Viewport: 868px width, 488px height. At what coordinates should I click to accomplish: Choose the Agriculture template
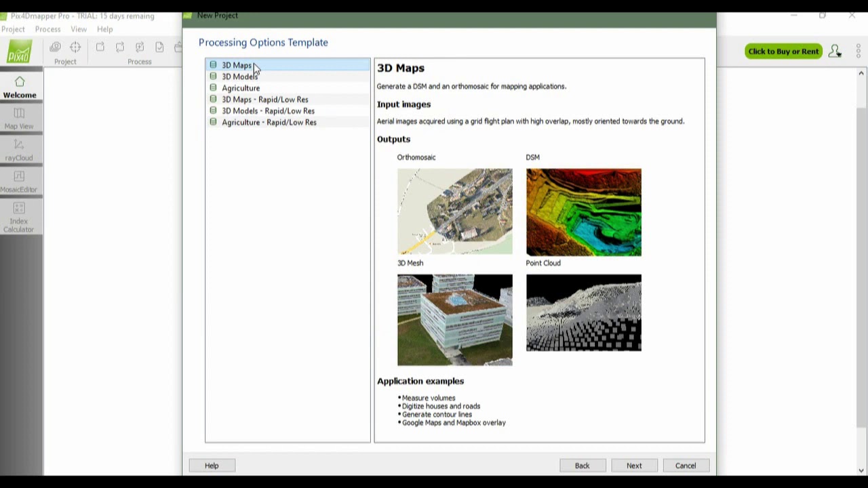coord(288,88)
